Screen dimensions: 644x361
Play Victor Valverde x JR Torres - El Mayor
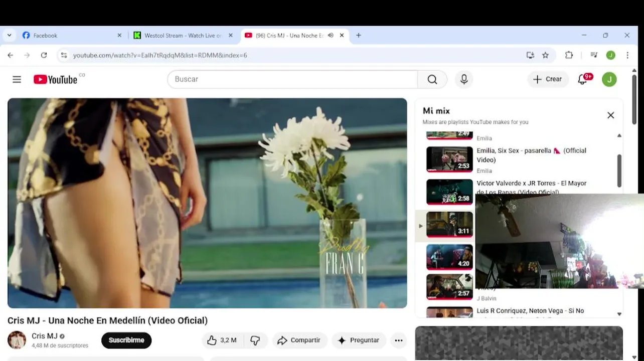[x=531, y=188]
